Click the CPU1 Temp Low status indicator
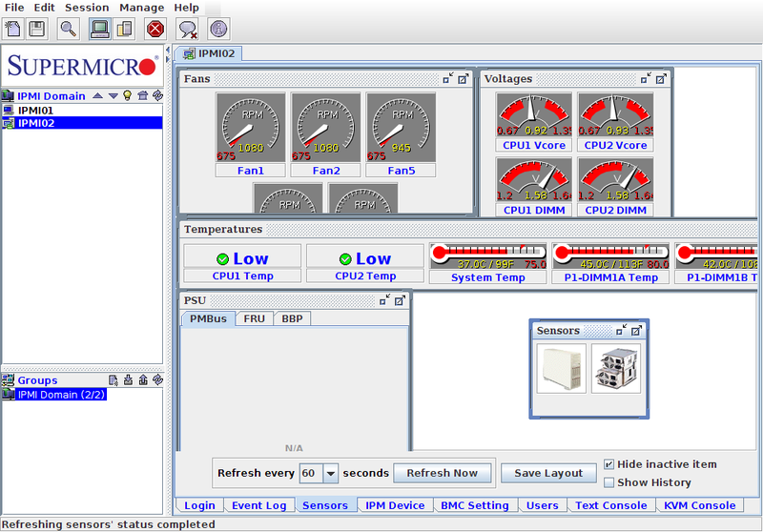This screenshot has width=763, height=532. pos(242,258)
